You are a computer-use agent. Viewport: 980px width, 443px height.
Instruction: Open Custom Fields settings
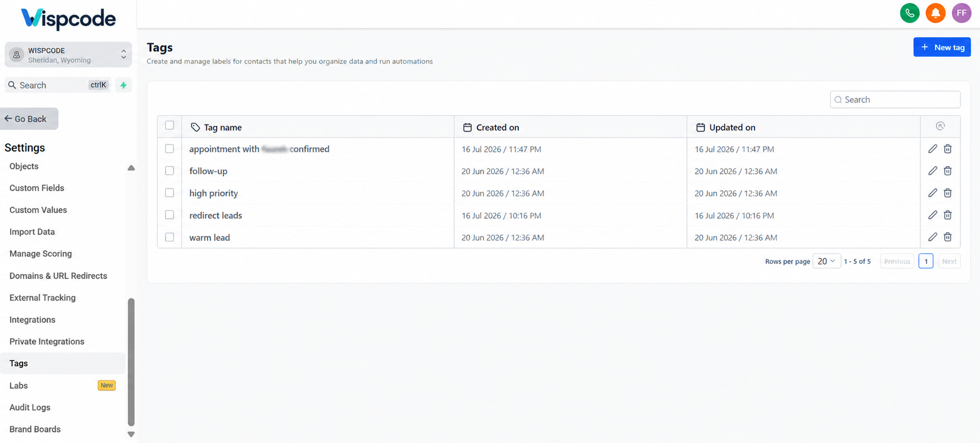tap(37, 188)
